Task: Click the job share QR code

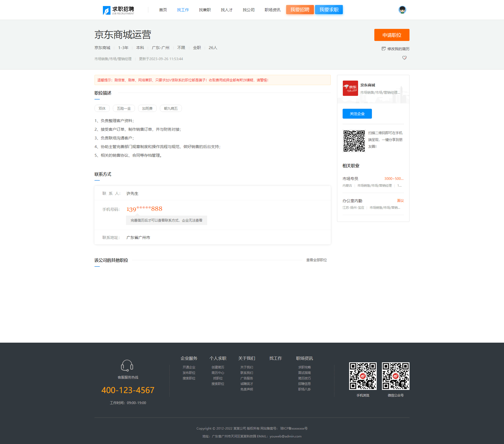Action: 354,141
